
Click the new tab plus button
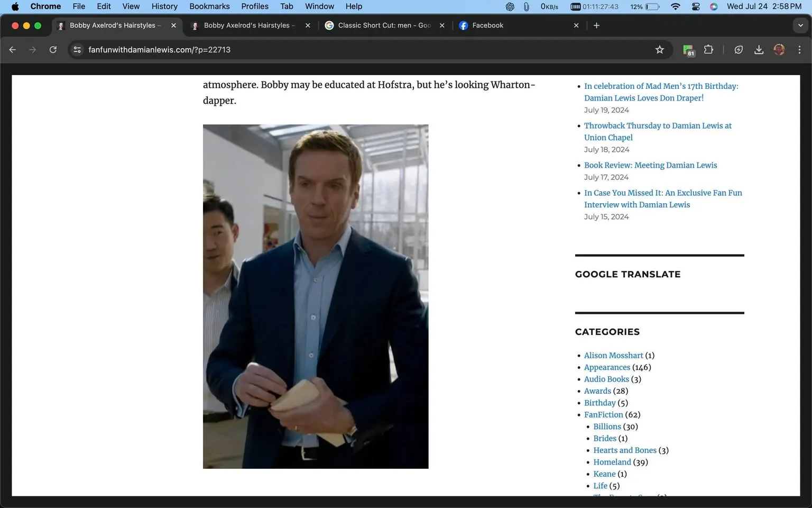click(x=596, y=25)
